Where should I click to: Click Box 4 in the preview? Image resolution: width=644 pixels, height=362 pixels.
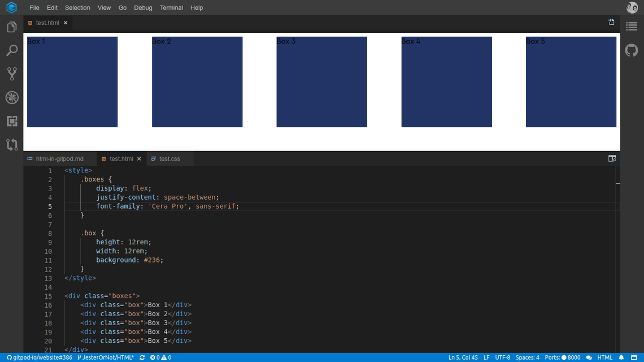[446, 82]
